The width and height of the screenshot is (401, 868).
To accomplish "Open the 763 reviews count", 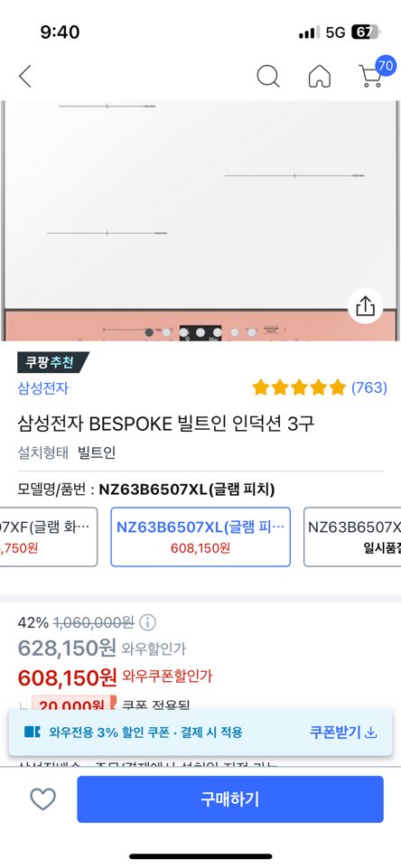I will click(369, 387).
